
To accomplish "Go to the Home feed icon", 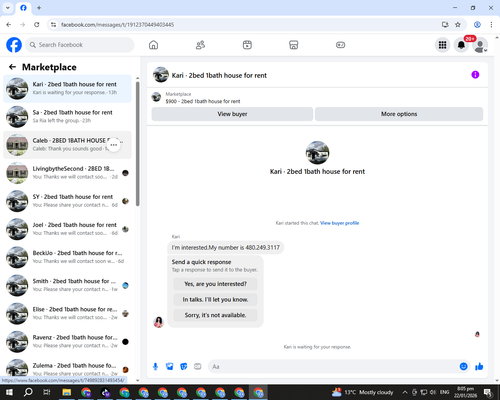I will click(x=153, y=45).
